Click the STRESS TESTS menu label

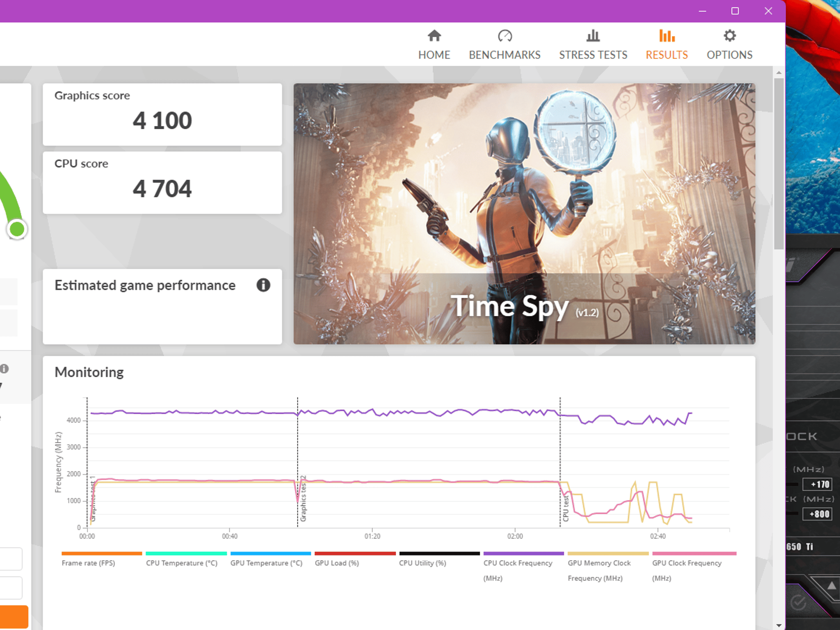click(593, 55)
